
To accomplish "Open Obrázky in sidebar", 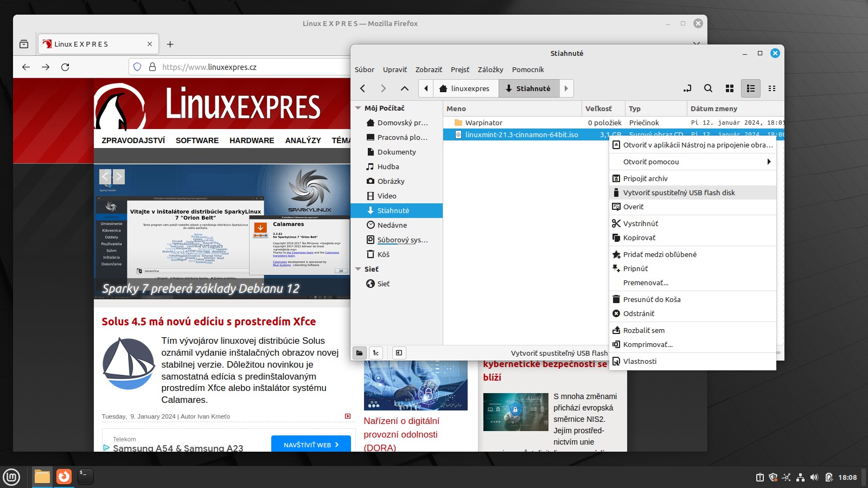I will pos(397,181).
